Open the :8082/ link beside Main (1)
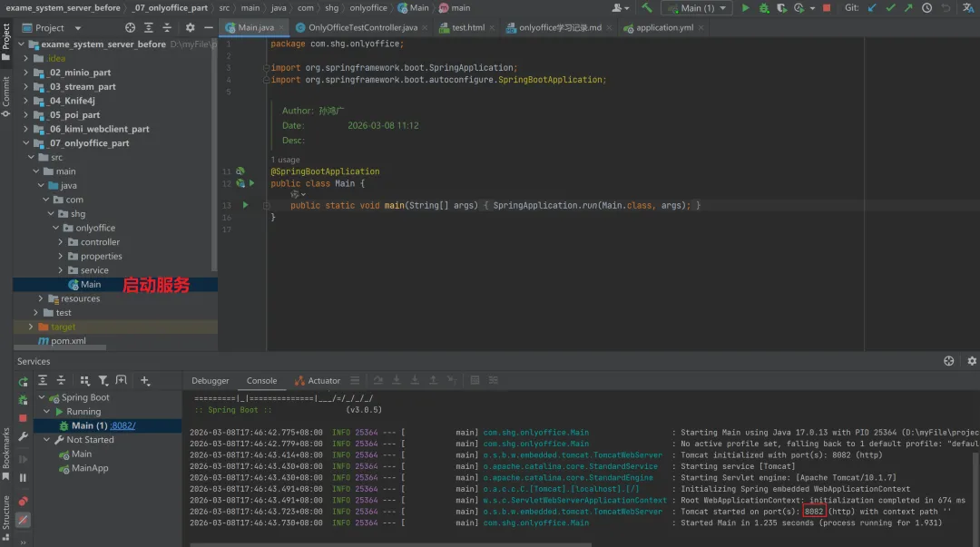The image size is (980, 547). click(123, 425)
